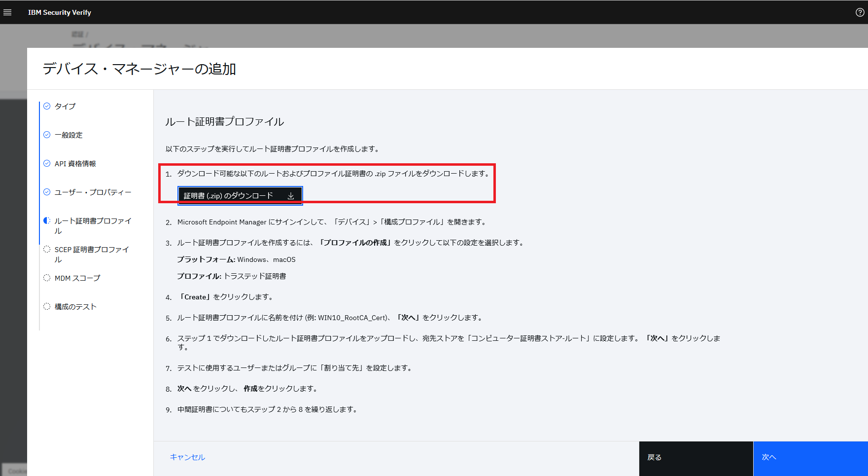
Task: Click the 戻る button
Action: pyautogui.click(x=696, y=458)
